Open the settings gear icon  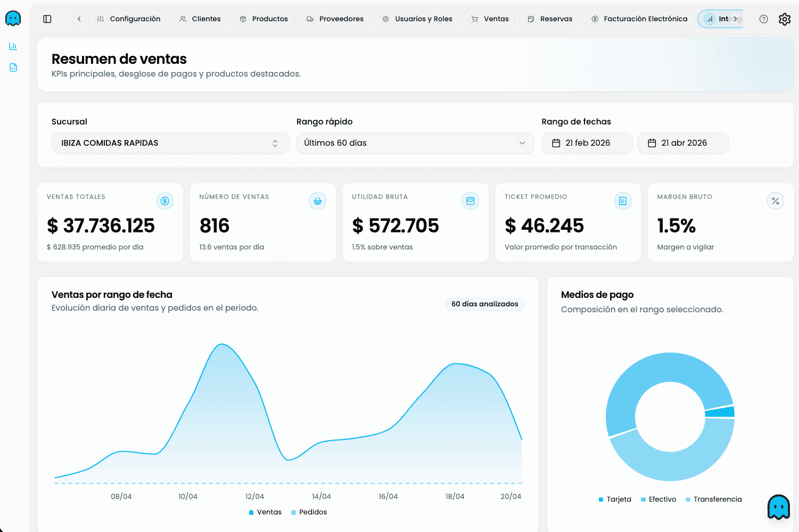(x=785, y=19)
